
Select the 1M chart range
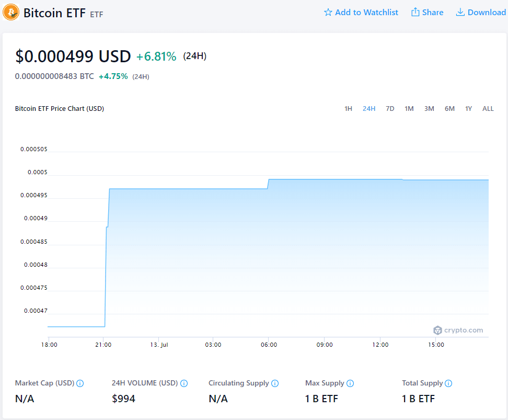[x=409, y=109]
